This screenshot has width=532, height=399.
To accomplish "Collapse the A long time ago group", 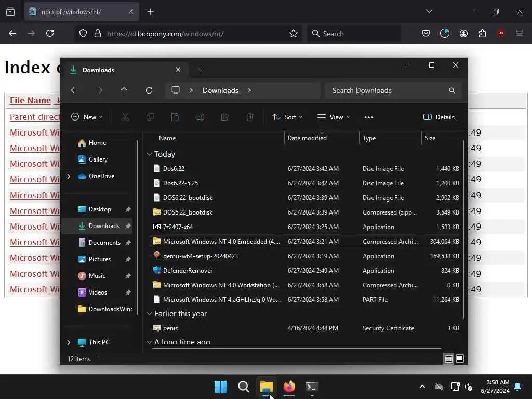I will [x=149, y=342].
